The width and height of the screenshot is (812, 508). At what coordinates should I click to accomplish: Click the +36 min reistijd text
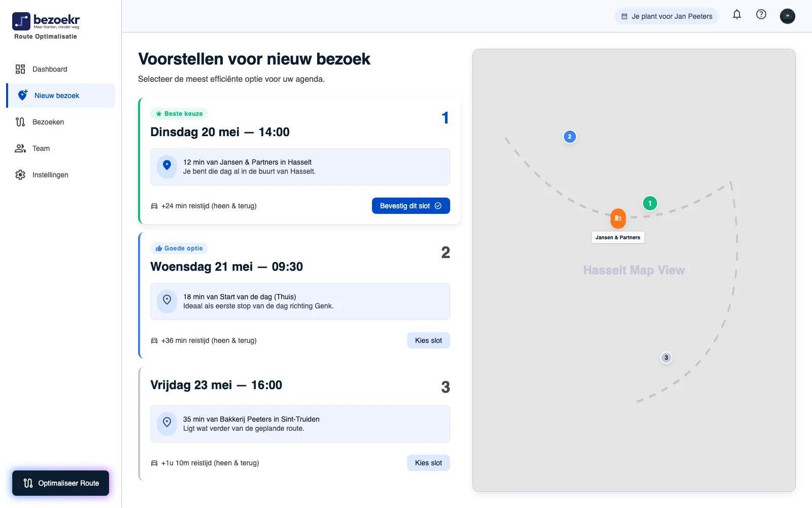tap(209, 340)
